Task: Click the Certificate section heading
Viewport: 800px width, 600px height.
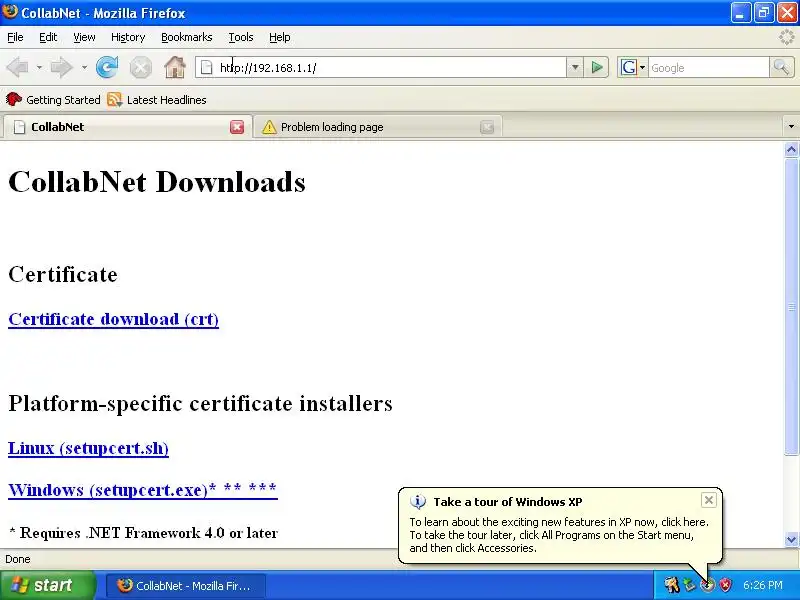Action: tap(63, 274)
